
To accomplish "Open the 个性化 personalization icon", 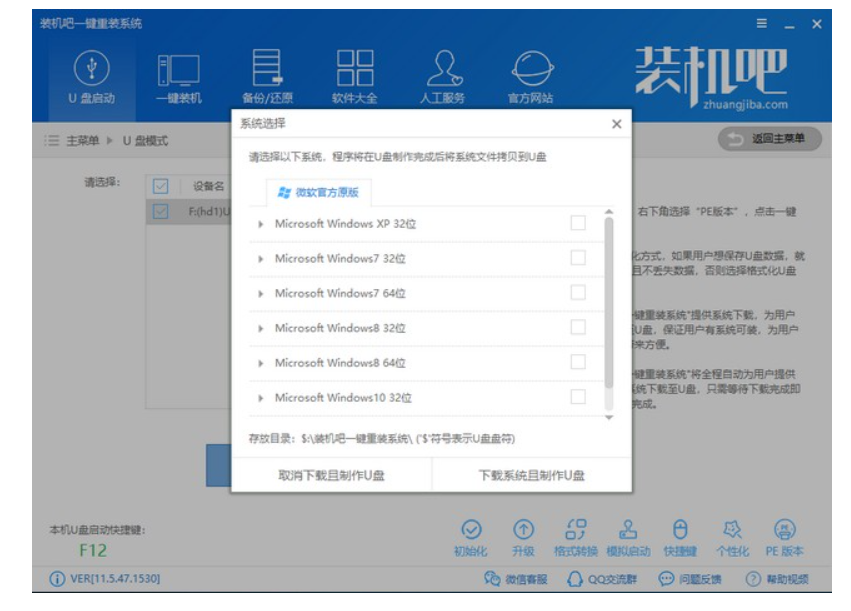I will [732, 538].
